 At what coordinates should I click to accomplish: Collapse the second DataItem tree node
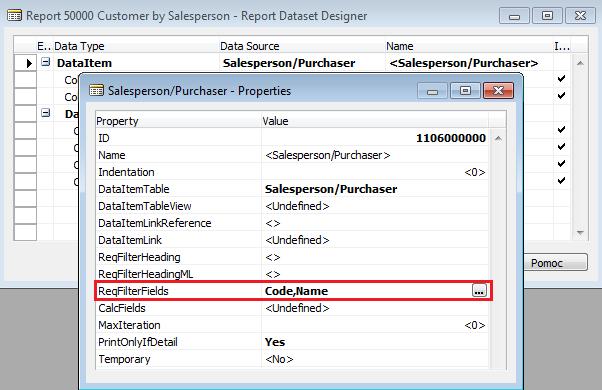point(46,113)
